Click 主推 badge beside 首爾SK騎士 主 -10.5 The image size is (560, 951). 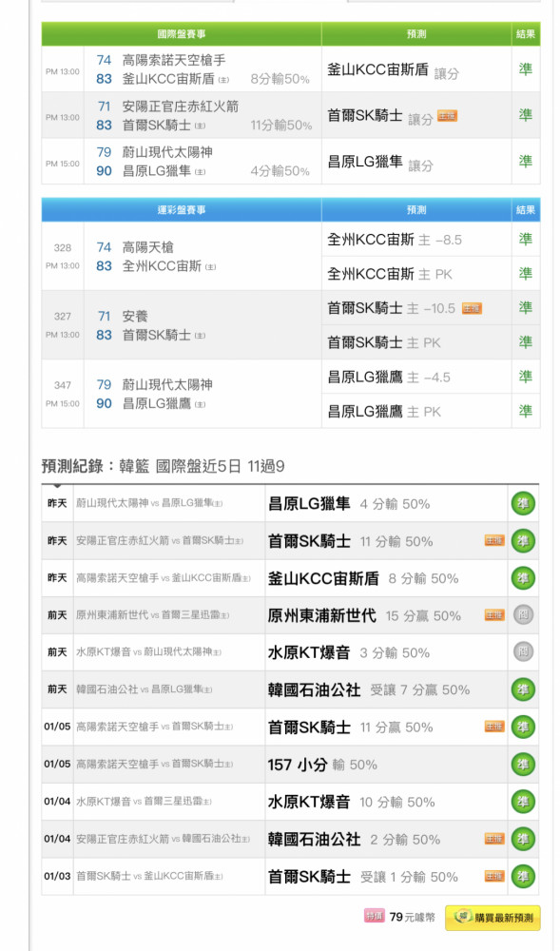pyautogui.click(x=473, y=309)
